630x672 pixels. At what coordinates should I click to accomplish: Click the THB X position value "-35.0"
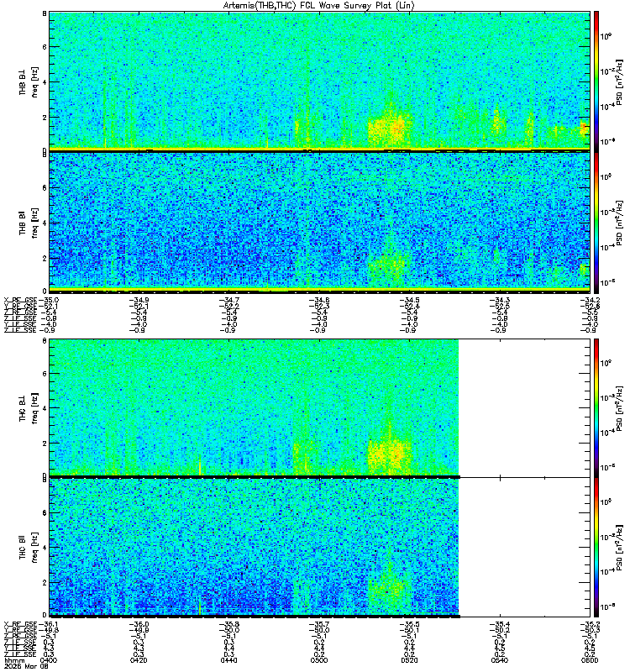[49, 300]
